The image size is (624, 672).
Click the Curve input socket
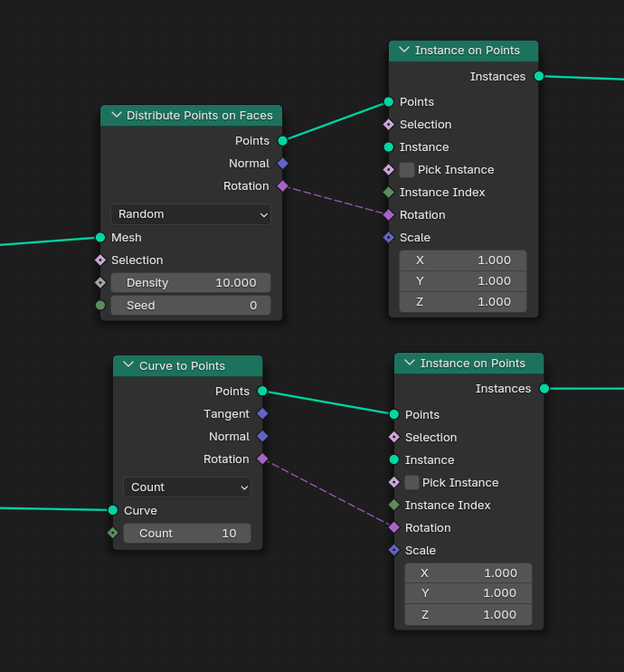113,510
